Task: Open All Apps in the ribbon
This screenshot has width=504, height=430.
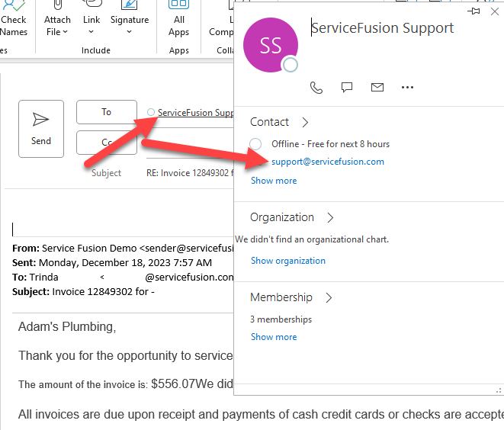Action: [178, 19]
